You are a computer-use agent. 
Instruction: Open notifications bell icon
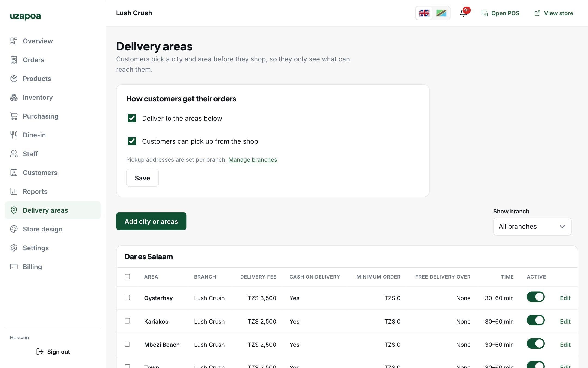coord(464,13)
